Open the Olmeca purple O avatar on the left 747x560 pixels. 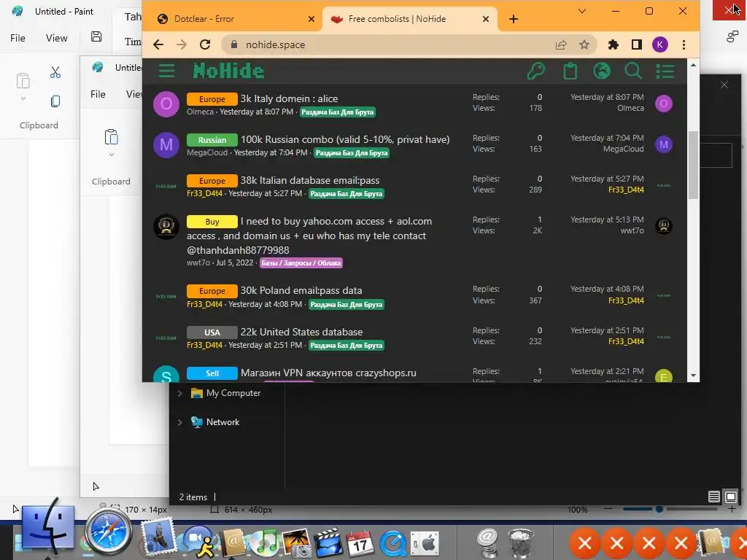tap(166, 104)
